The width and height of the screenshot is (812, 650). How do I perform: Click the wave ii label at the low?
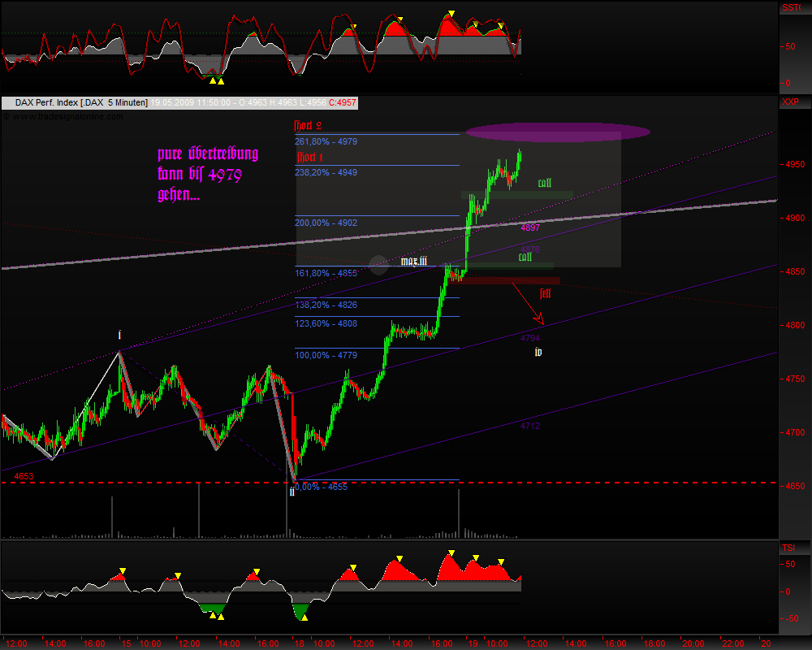pos(292,492)
